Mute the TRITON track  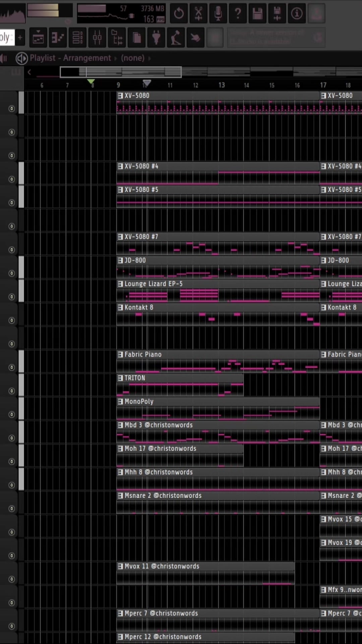coord(12,391)
